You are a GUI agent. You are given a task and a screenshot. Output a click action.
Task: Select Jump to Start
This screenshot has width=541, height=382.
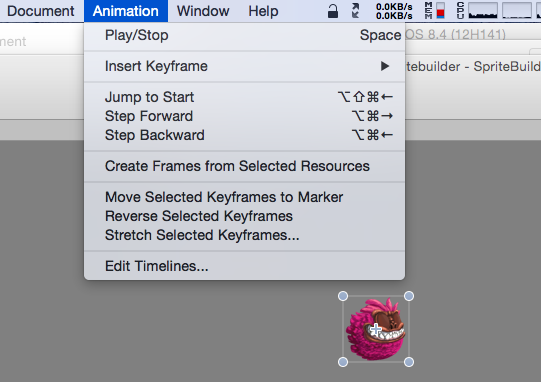(x=245, y=97)
